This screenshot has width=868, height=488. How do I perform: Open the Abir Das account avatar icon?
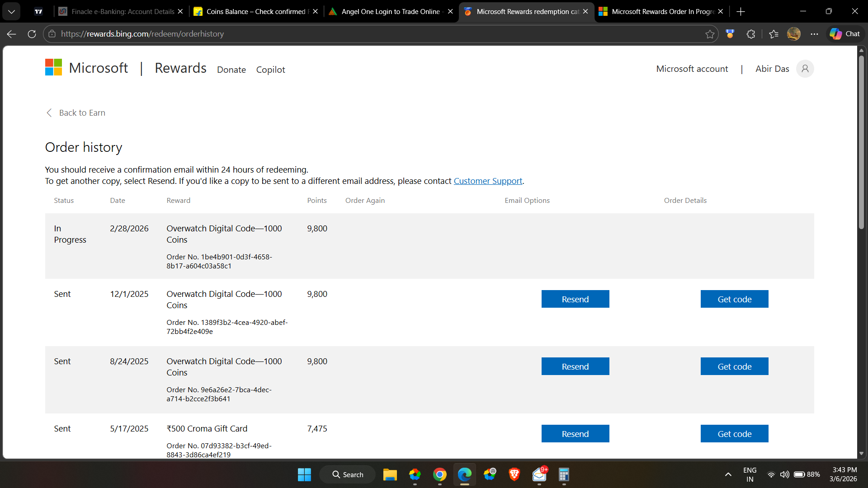(x=805, y=69)
